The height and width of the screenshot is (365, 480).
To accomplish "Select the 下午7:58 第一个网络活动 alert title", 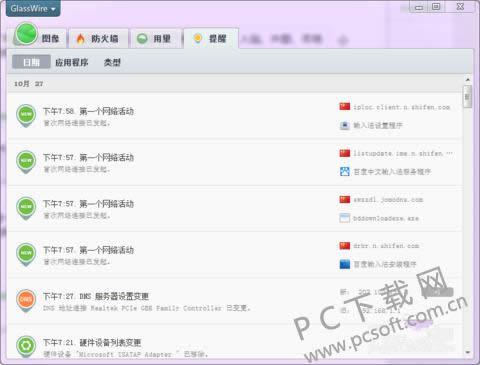I will click(88, 111).
